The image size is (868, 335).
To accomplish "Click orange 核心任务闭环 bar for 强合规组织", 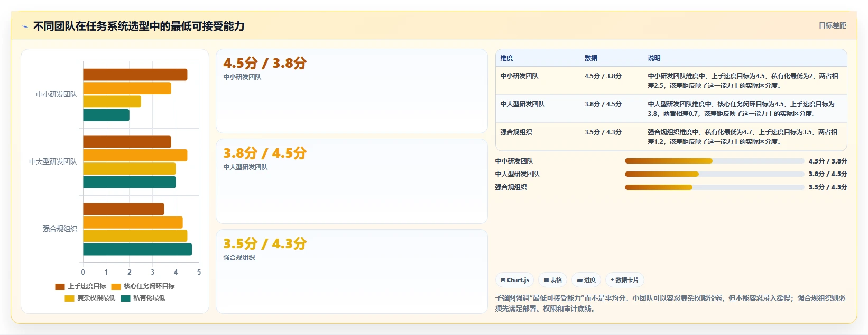I will 133,222.
